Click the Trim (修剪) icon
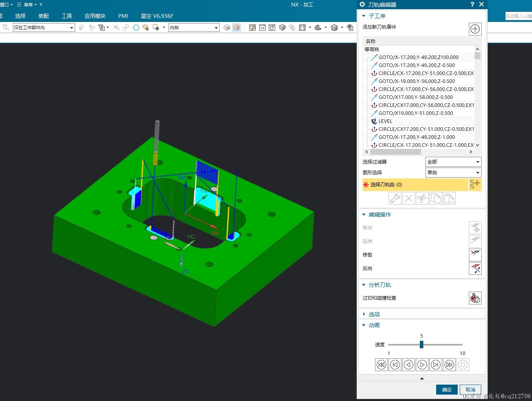 point(475,255)
